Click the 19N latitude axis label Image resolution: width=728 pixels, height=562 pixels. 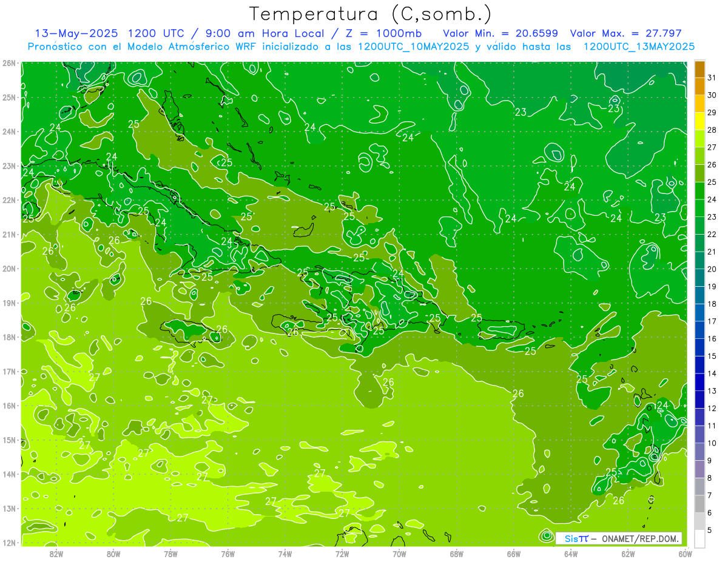coord(8,303)
